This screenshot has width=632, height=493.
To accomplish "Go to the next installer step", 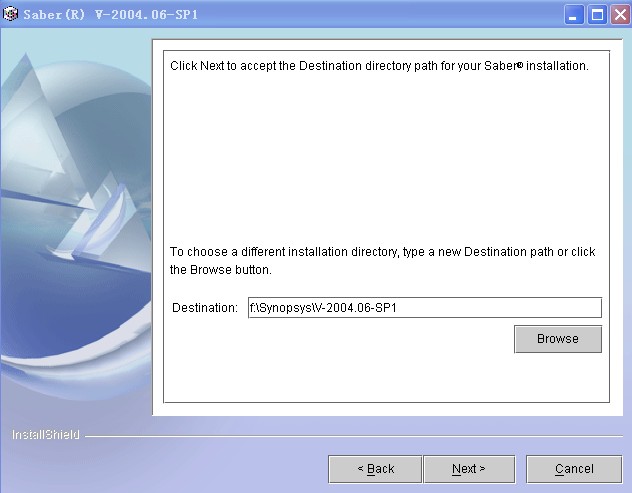I will pyautogui.click(x=469, y=469).
